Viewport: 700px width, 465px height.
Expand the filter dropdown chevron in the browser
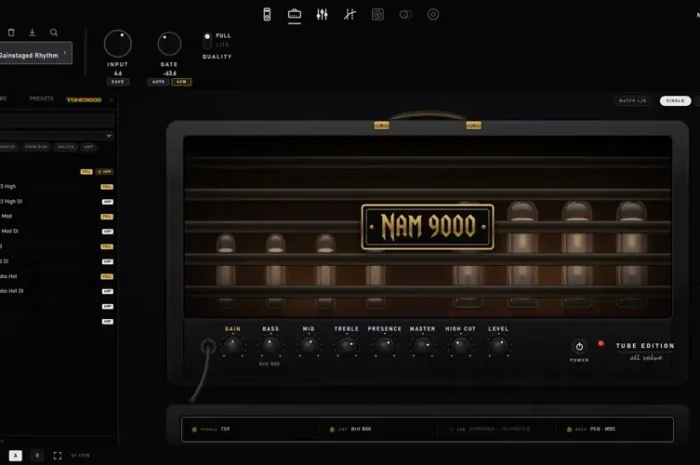(x=109, y=136)
